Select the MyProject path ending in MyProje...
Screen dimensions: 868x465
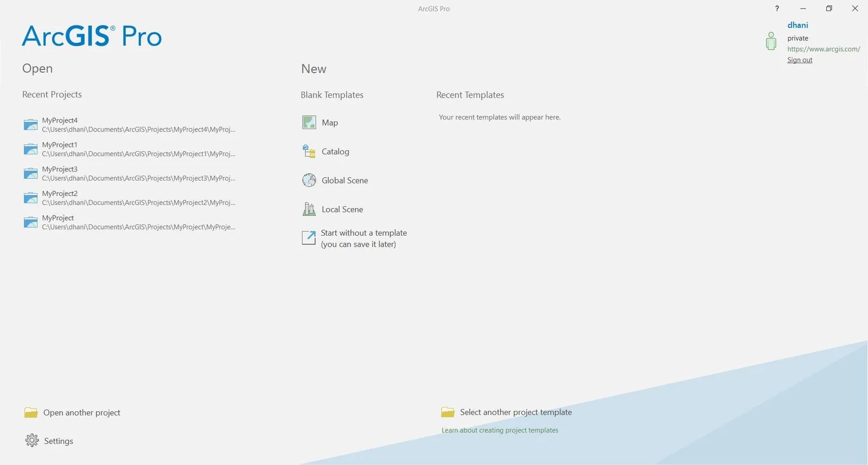point(139,227)
